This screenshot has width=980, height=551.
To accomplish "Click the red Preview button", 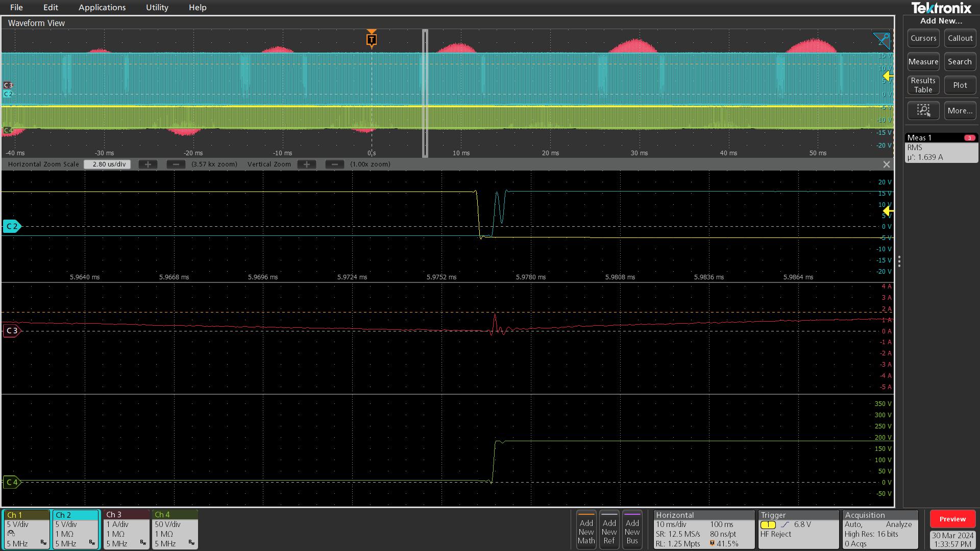I will click(x=952, y=519).
